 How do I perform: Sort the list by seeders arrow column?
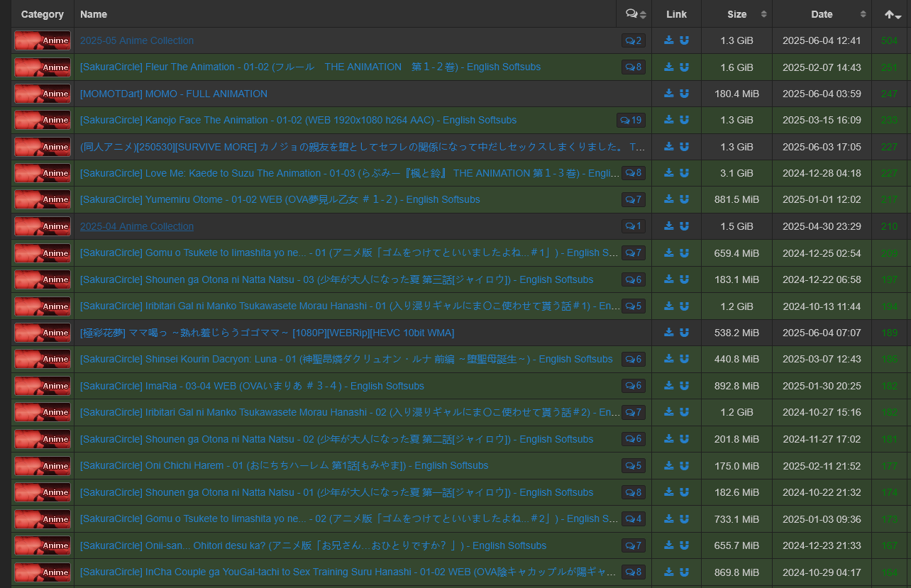click(x=891, y=14)
